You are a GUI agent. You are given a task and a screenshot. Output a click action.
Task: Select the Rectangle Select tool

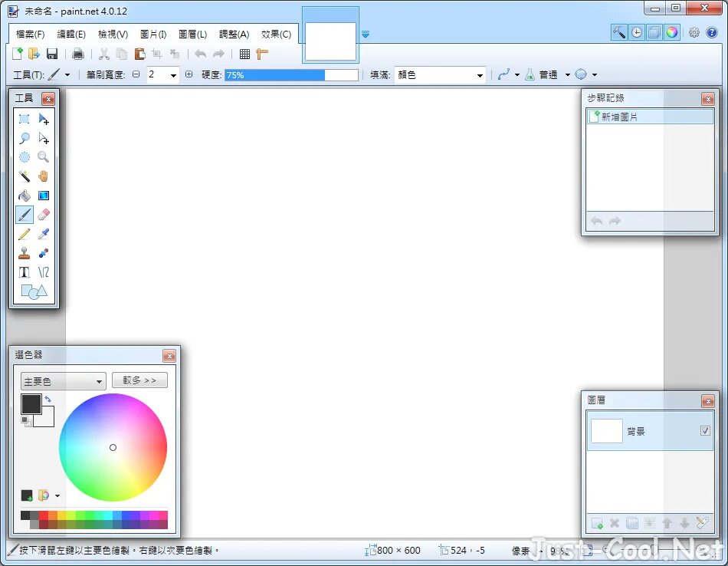25,119
